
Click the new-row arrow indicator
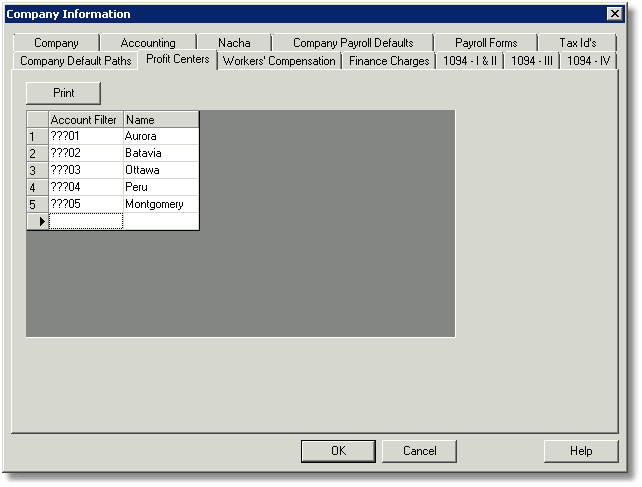[x=37, y=221]
